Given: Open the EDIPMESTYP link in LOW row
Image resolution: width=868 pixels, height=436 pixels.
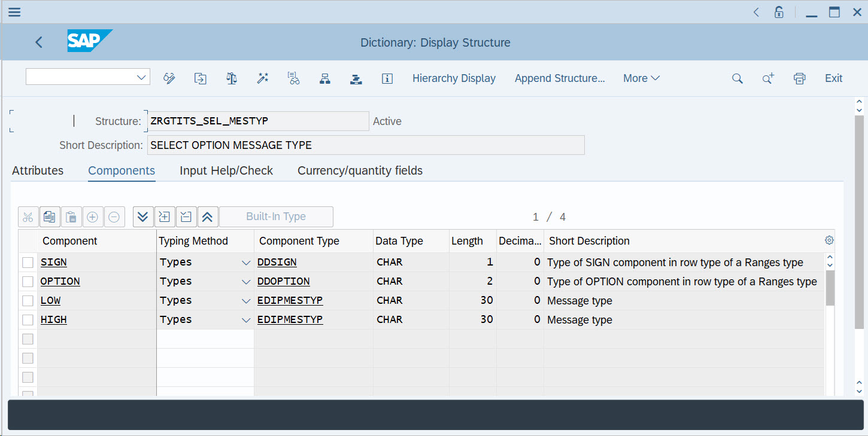Looking at the screenshot, I should (x=290, y=301).
